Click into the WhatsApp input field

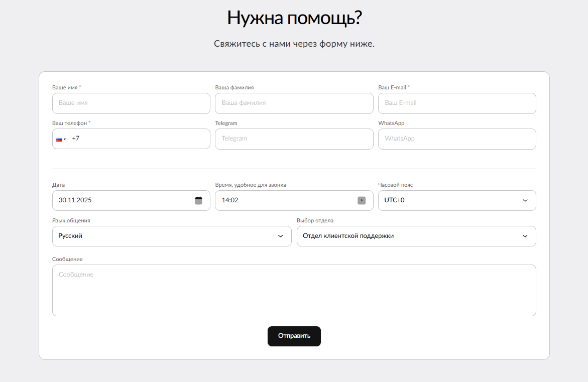[x=456, y=139]
